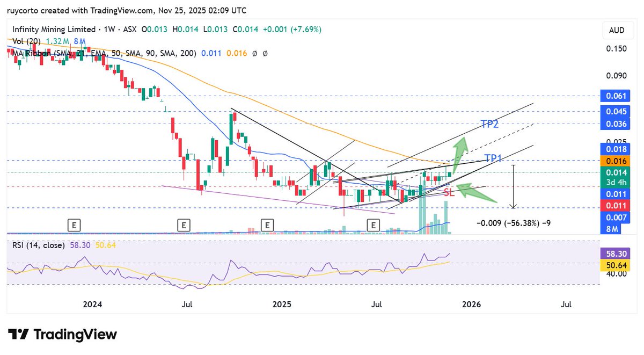Image resolution: width=644 pixels, height=355 pixels.
Task: Click the E earnings marker under 2025
Action: tap(267, 226)
